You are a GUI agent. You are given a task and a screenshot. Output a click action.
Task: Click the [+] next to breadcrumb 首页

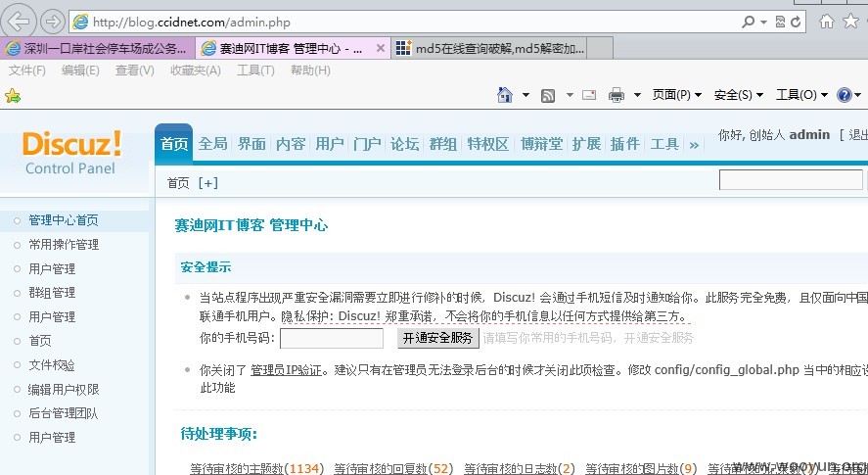click(207, 183)
